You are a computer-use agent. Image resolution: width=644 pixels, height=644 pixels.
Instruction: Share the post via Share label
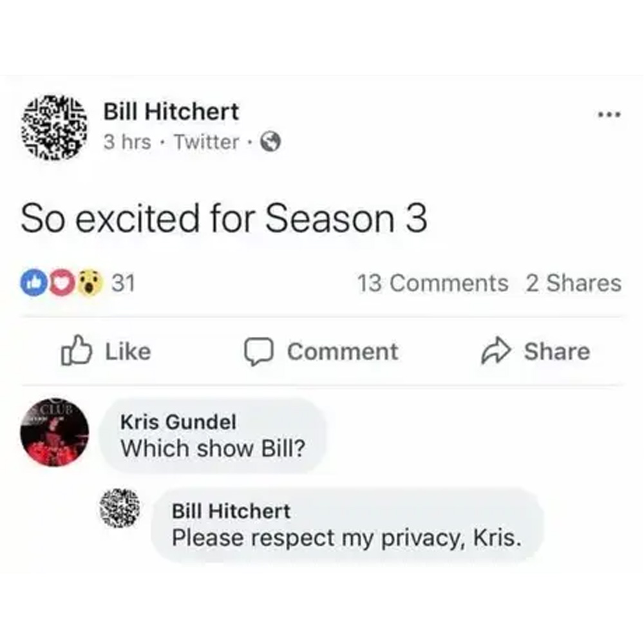click(557, 352)
